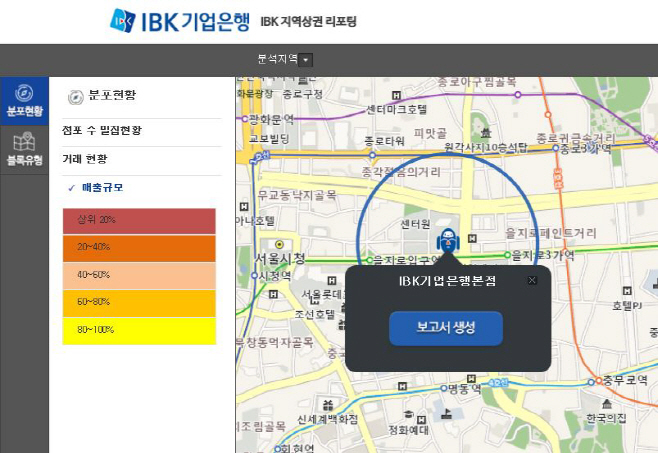The image size is (658, 453).
Task: Click the IBK 지역상권 리포팅 title text
Action: [308, 21]
